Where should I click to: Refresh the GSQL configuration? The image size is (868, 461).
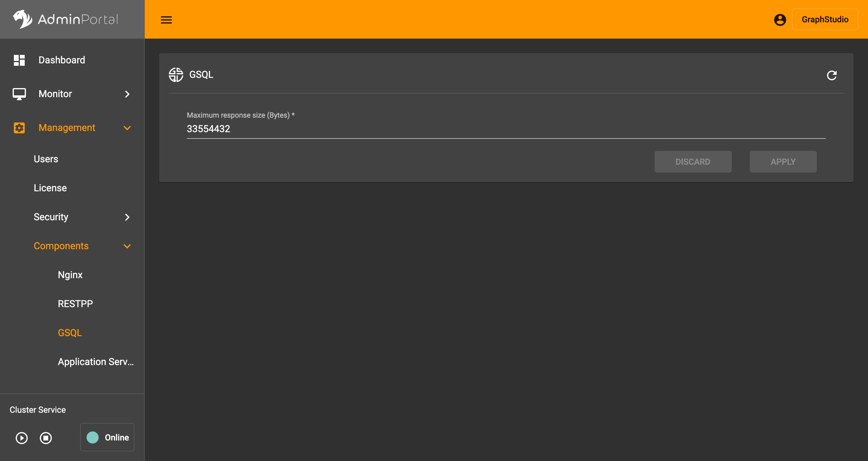832,75
